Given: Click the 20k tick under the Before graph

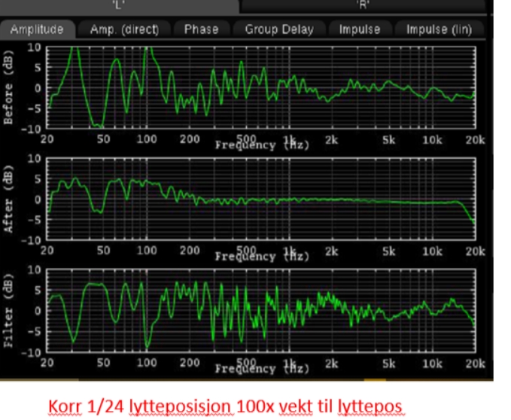Looking at the screenshot, I should tap(475, 140).
